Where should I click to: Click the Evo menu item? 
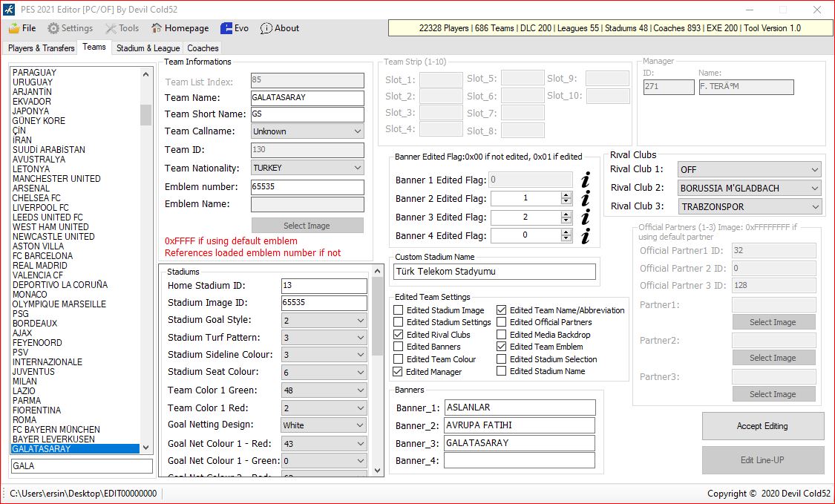[x=235, y=28]
